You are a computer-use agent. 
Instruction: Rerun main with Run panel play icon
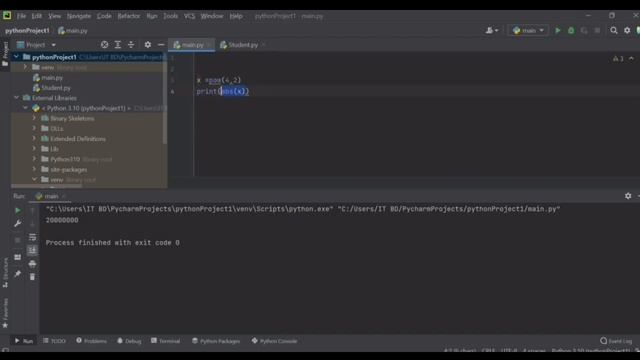[18, 210]
